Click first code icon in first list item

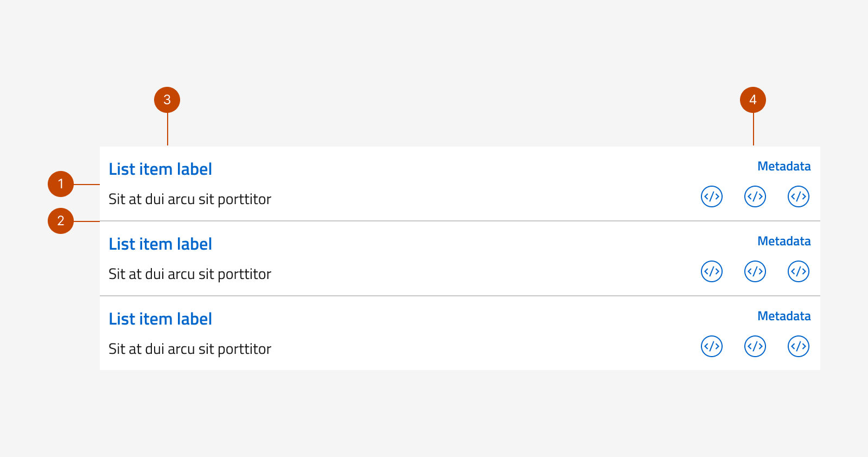pos(712,196)
